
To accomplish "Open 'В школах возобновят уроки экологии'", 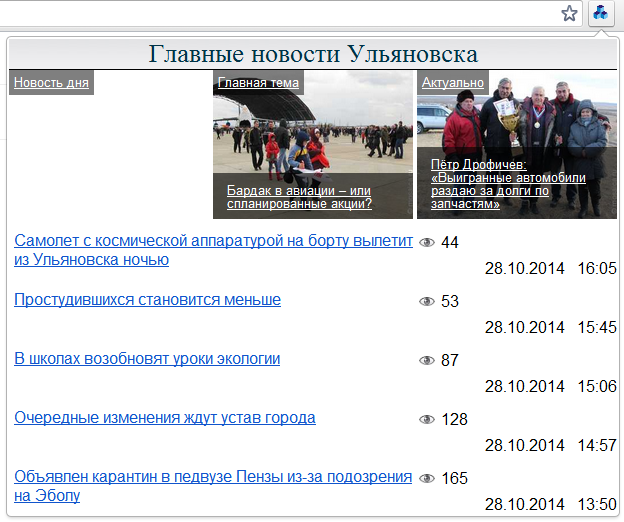I will click(147, 359).
